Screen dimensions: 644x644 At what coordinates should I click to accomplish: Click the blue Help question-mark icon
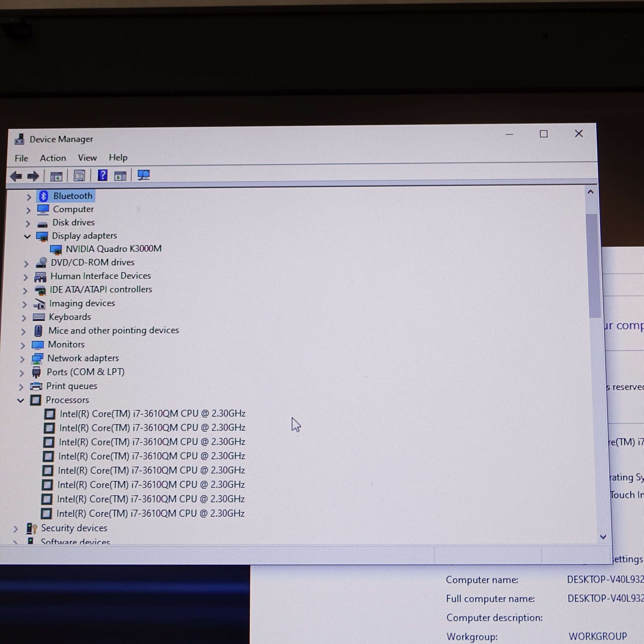[x=102, y=175]
